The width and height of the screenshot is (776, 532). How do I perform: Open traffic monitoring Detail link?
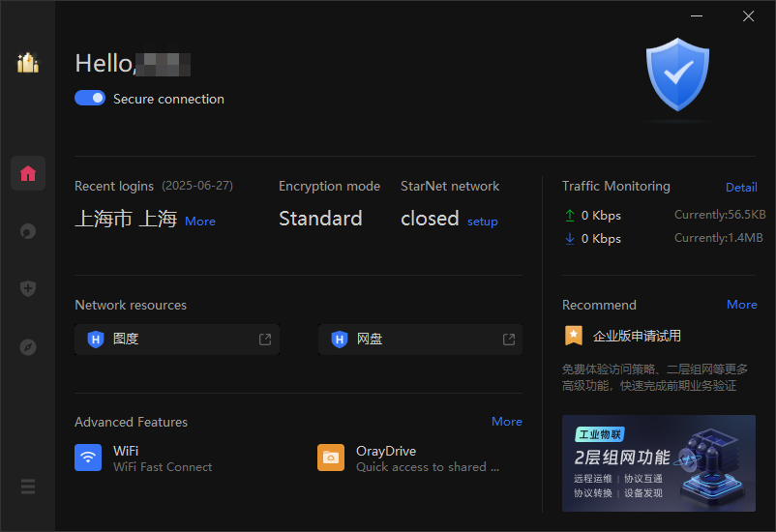[x=741, y=187]
